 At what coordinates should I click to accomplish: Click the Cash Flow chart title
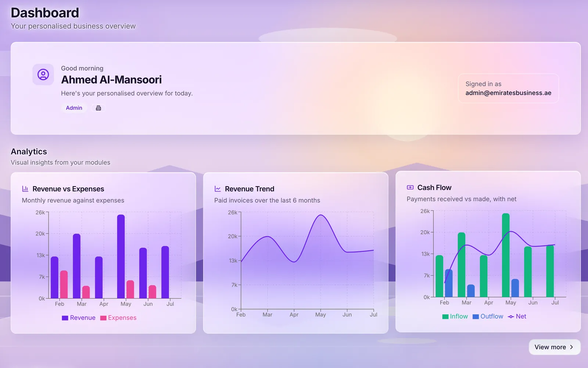pos(434,187)
